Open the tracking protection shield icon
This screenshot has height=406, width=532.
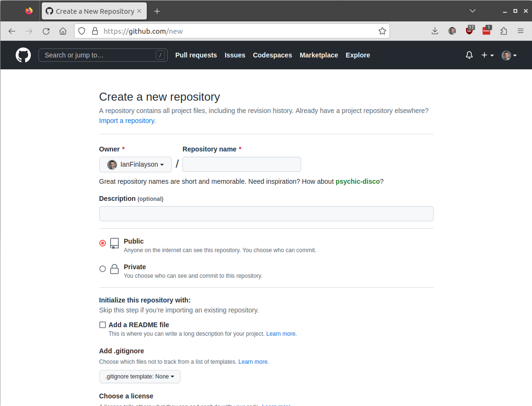click(x=82, y=31)
